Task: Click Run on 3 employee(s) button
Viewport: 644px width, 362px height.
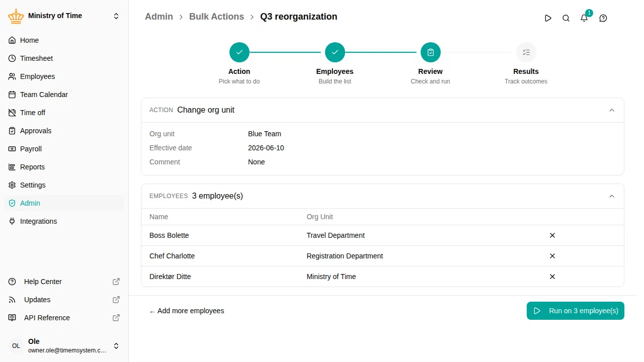Action: [x=576, y=311]
